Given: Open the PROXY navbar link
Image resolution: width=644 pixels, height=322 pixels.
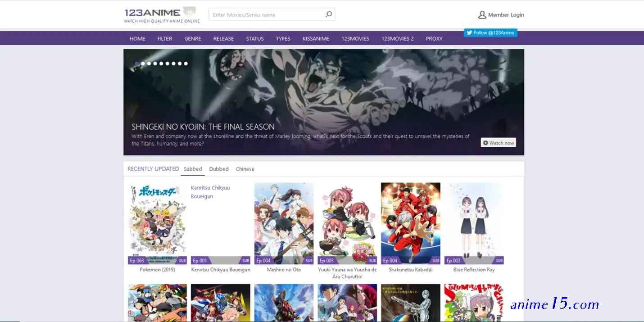Looking at the screenshot, I should coord(434,39).
